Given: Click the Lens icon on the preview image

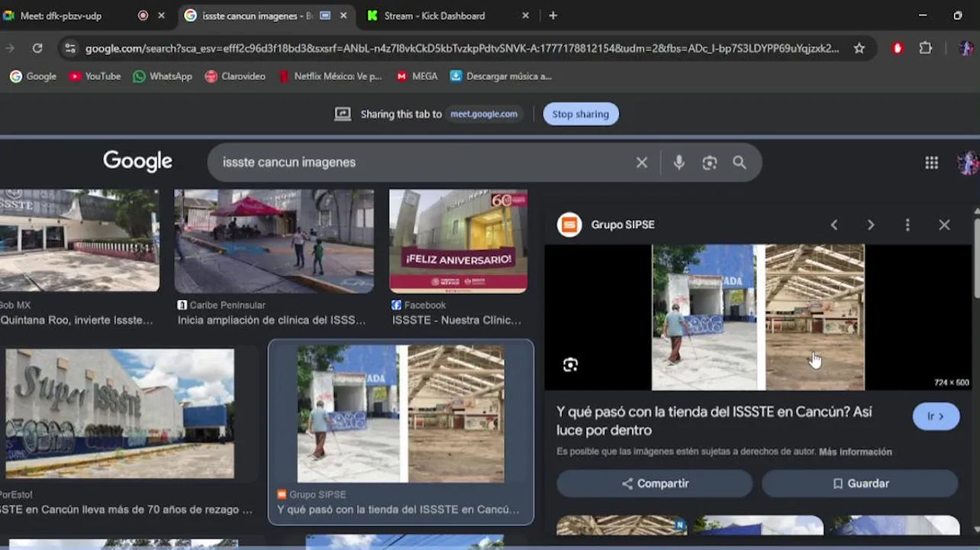Looking at the screenshot, I should pos(570,364).
